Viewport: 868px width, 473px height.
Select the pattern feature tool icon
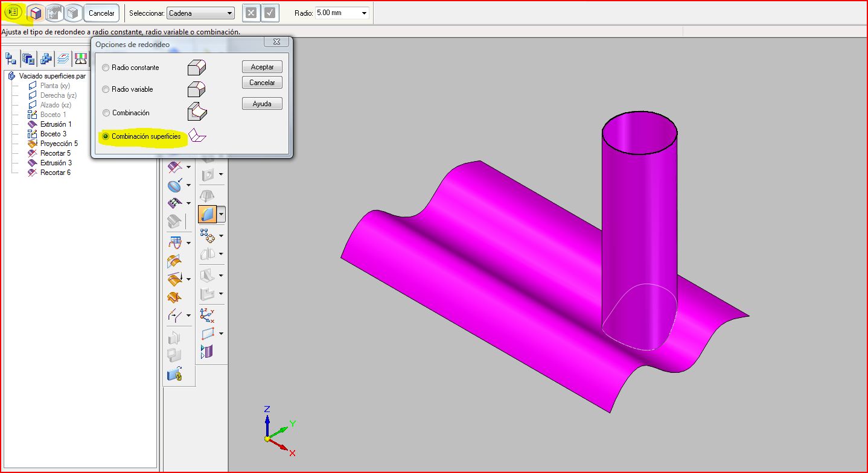[x=207, y=235]
